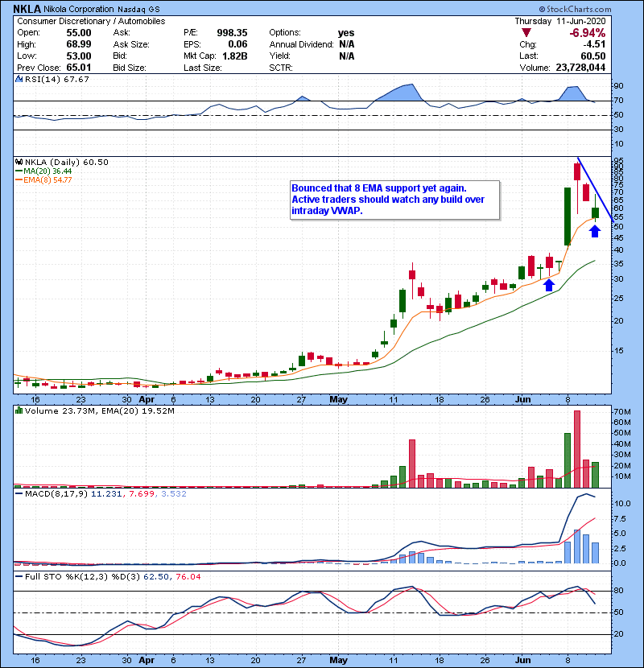
Task: Click the 70M label on volume axis
Action: pyautogui.click(x=622, y=412)
